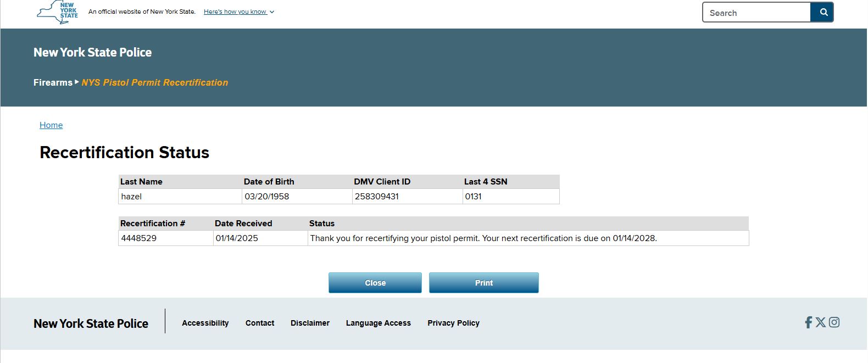Open the Instagram icon in footer

[834, 322]
